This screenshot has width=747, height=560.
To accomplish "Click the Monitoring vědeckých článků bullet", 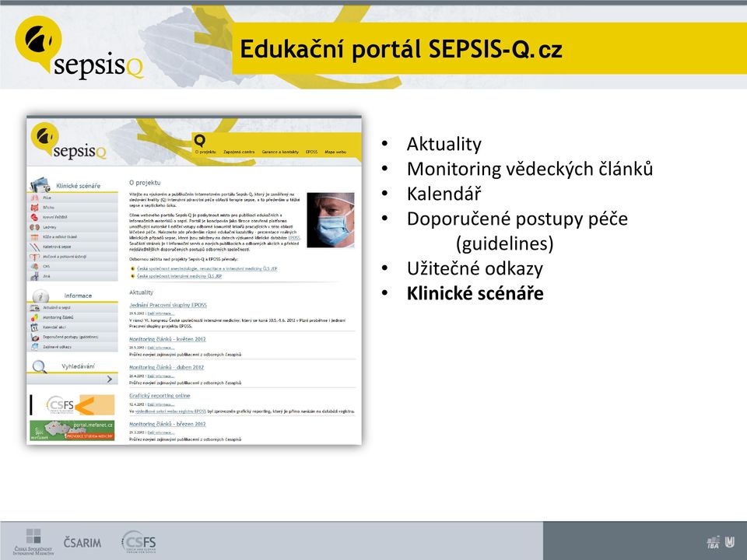I will [529, 169].
